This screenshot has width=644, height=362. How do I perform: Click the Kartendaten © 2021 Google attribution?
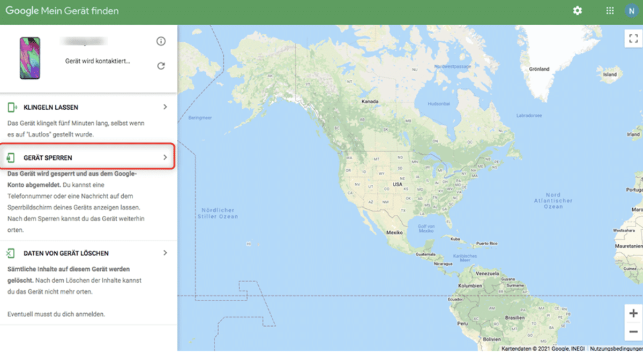click(543, 349)
